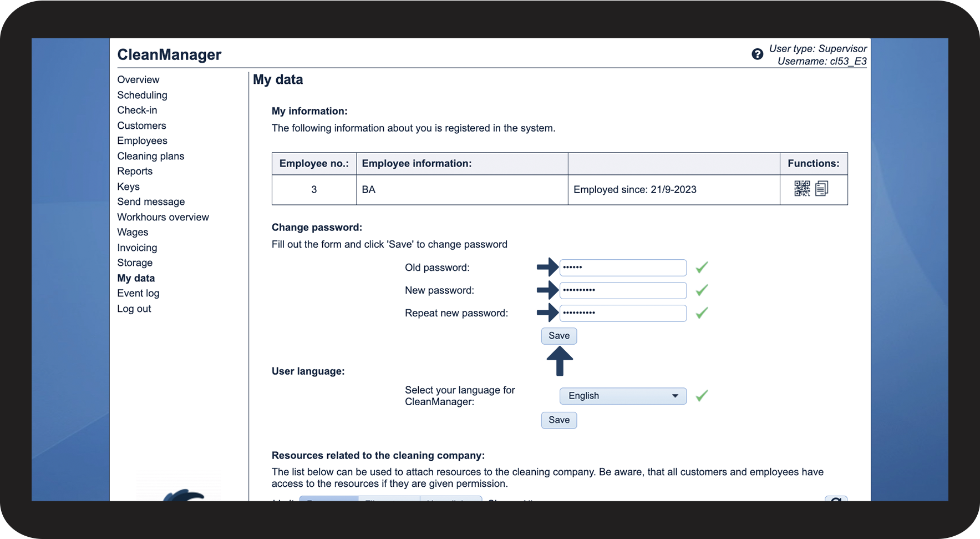Screen dimensions: 980x539
Task: Click the checkmark beside language selector
Action: pyautogui.click(x=702, y=396)
